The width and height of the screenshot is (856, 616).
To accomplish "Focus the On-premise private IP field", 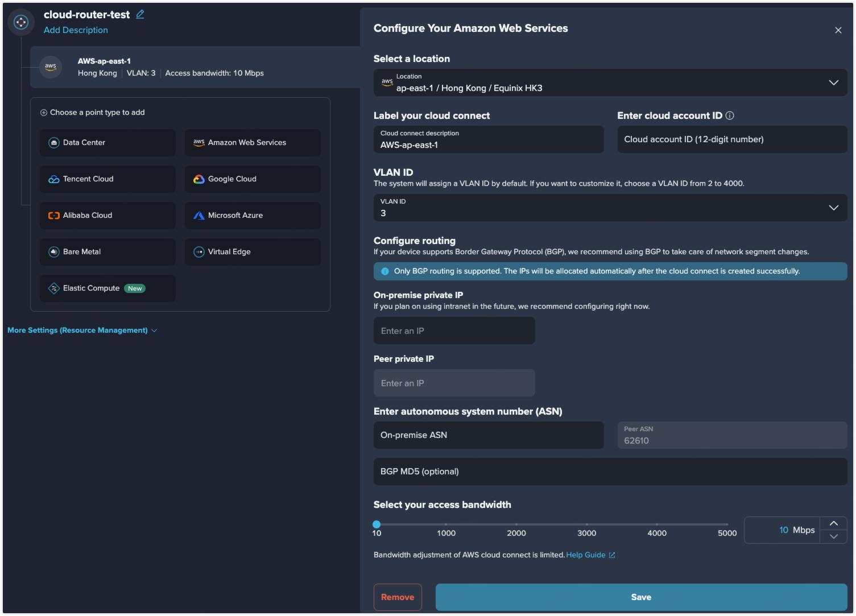I will click(x=454, y=330).
